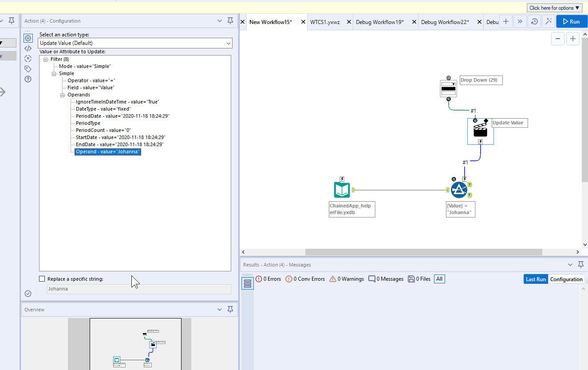Open the ChainedApp_helperFile.yxdb input tool
Image resolution: width=588 pixels, height=370 pixels.
(342, 189)
